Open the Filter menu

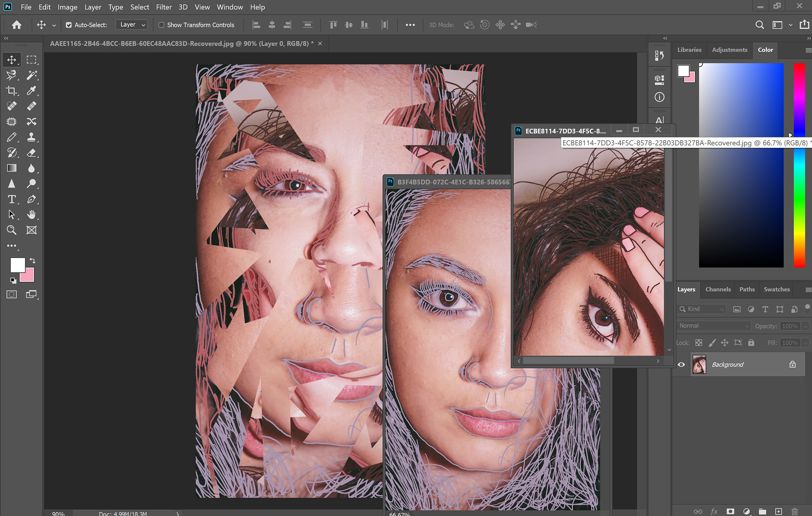click(163, 7)
